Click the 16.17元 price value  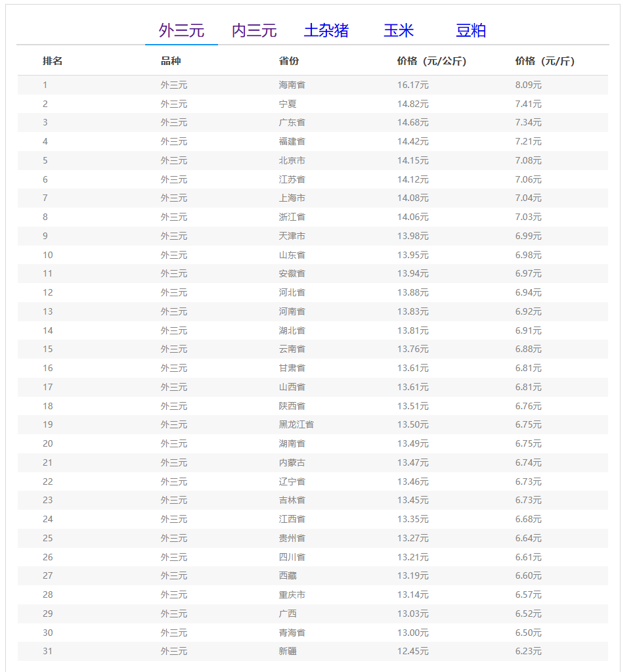coord(413,85)
